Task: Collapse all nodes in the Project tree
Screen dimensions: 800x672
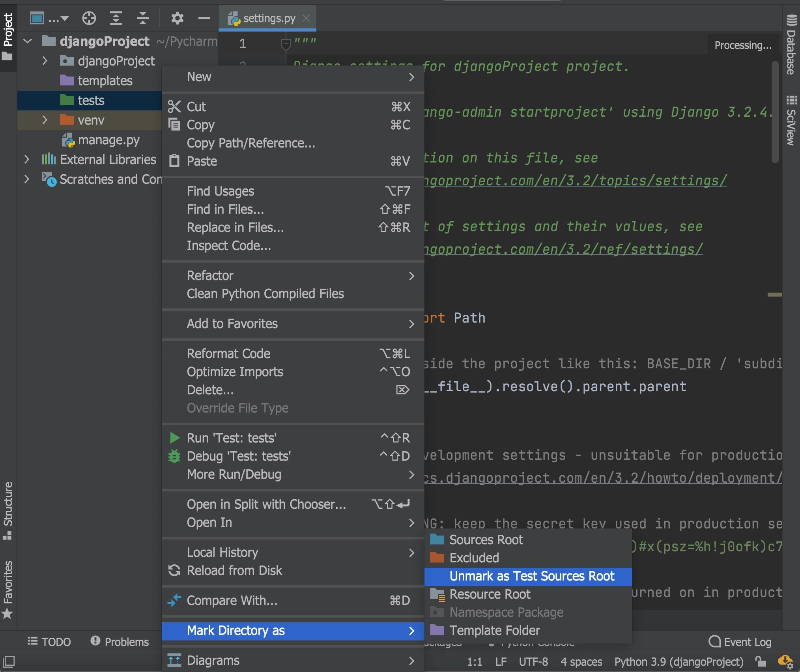Action: tap(143, 18)
